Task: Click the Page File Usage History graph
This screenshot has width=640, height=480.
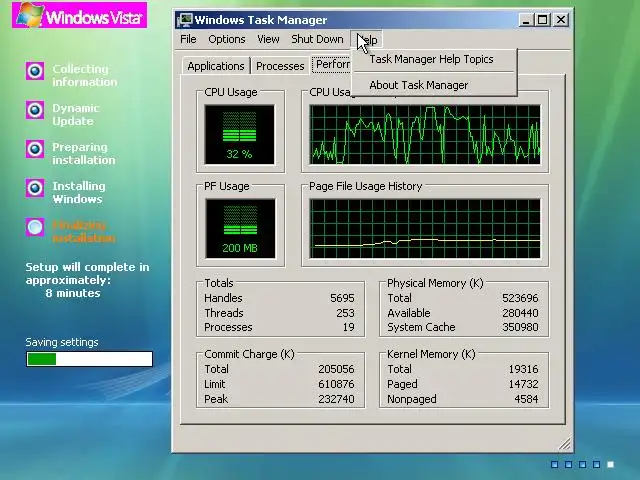Action: [425, 229]
